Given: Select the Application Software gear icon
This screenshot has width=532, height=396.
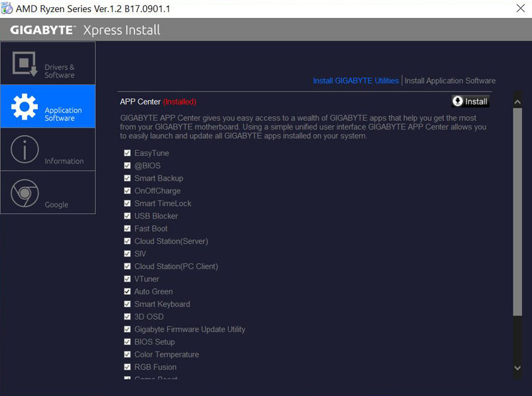Looking at the screenshot, I should pyautogui.click(x=25, y=107).
